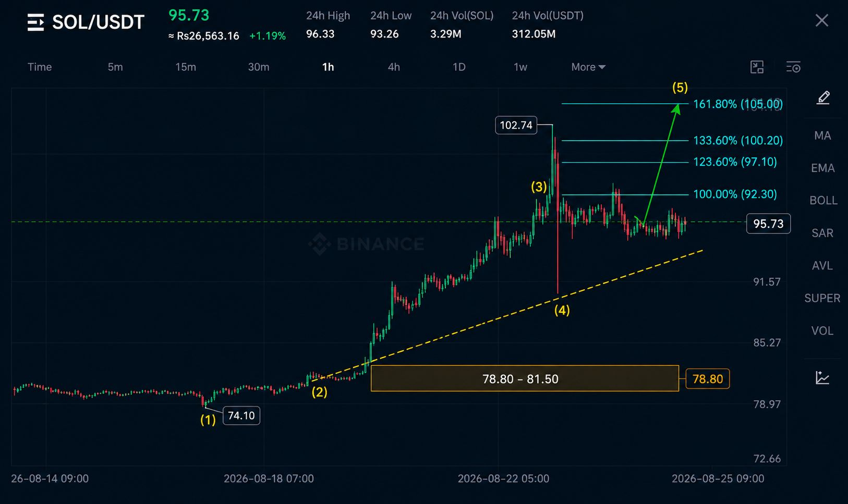Click the 2026-08-18 07:00 time axis label
Viewport: 848px width, 504px height.
269,478
